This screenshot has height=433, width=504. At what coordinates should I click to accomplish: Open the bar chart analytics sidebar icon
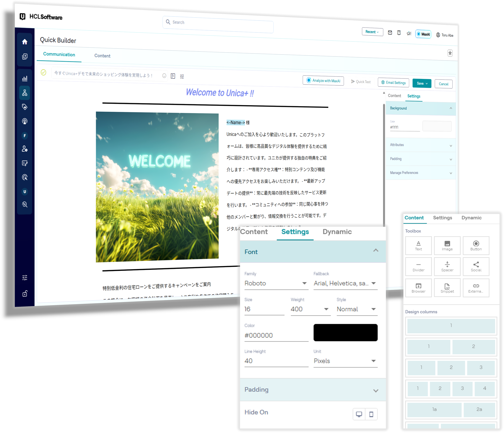tap(25, 78)
